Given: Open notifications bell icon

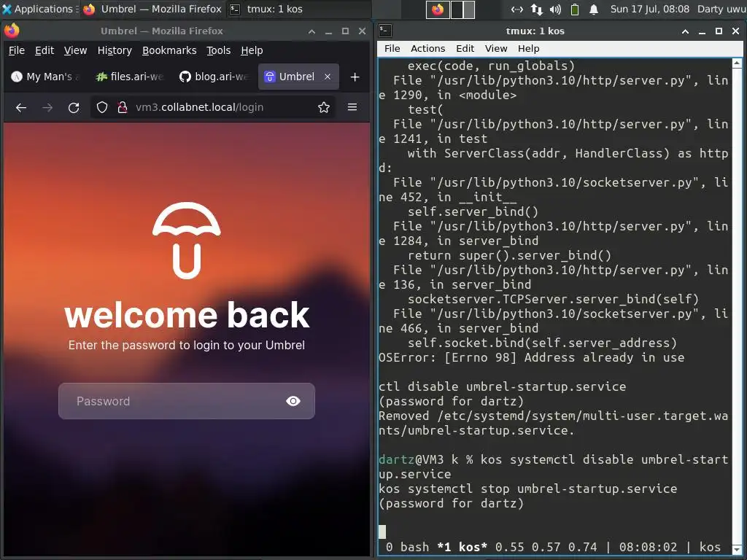Looking at the screenshot, I should [594, 9].
